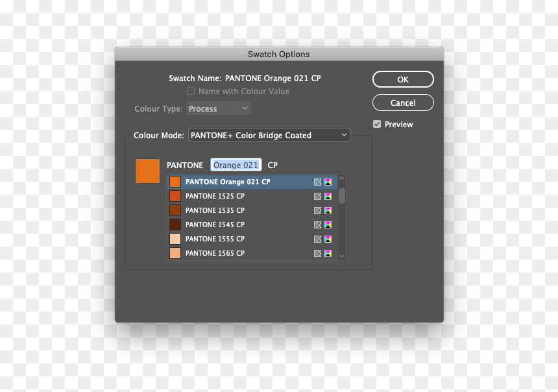The height and width of the screenshot is (392, 558).
Task: Select PANTONE 1535 CP in list
Action: click(x=252, y=210)
